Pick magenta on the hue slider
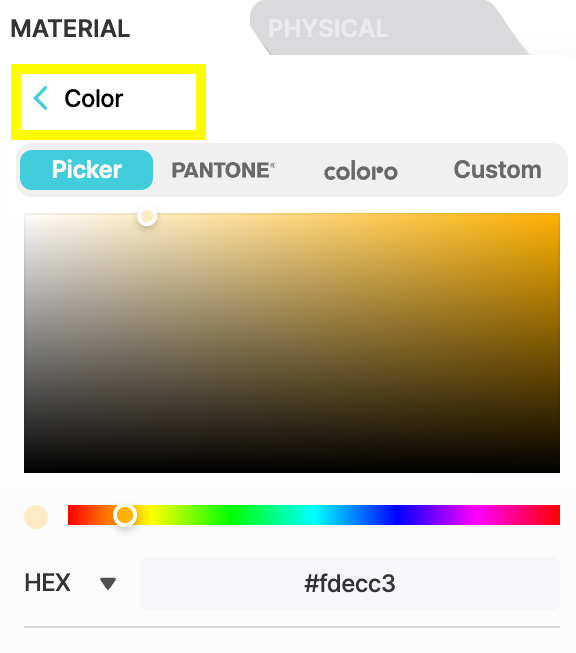Screen dimensions: 576x653 478,515
